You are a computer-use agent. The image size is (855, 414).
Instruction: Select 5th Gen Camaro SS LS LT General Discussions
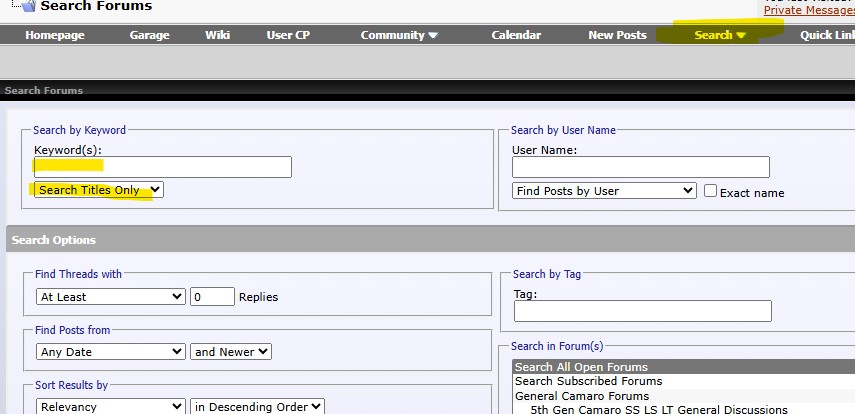(x=684, y=409)
